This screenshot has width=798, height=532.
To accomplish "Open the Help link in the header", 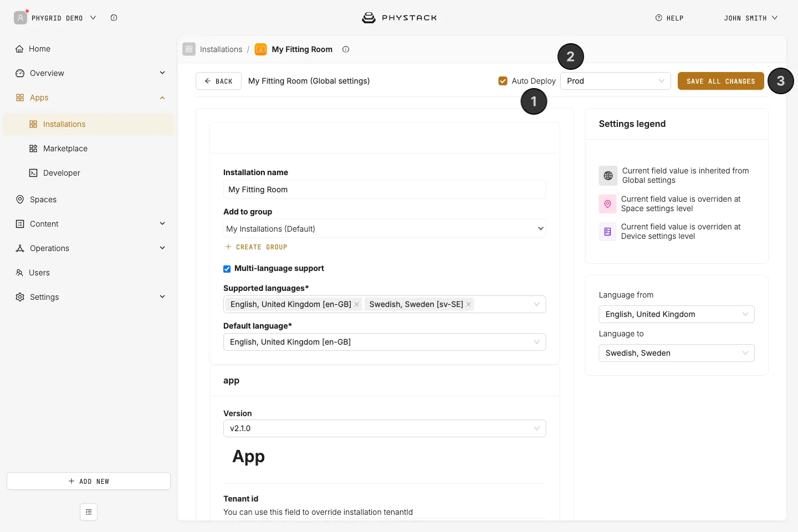I will tap(669, 18).
